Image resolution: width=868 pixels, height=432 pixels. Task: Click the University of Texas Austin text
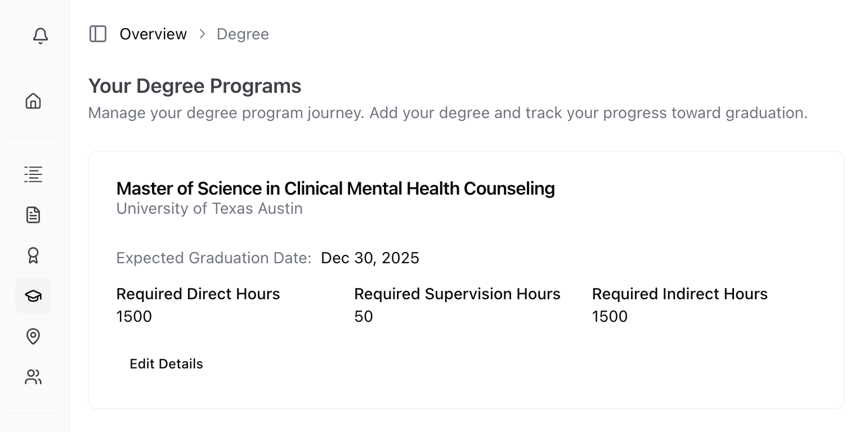tap(209, 209)
